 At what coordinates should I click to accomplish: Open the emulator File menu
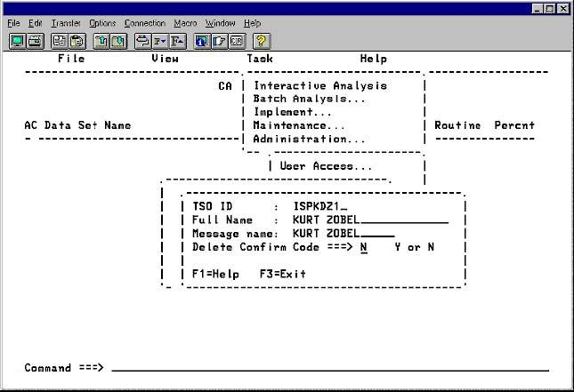pyautogui.click(x=13, y=23)
